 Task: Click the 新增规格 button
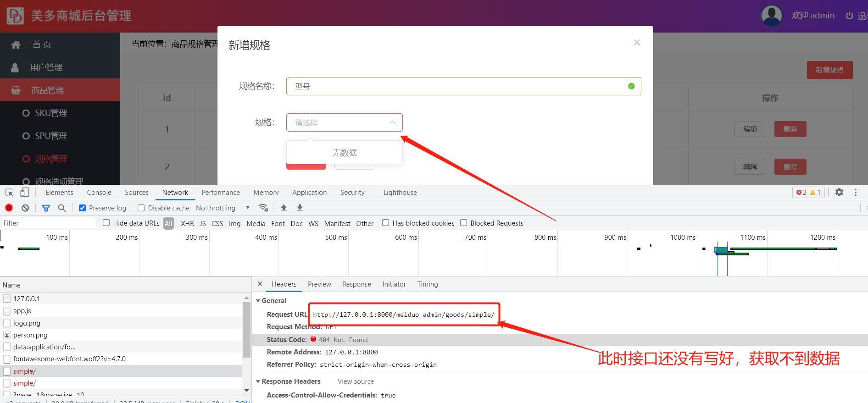(x=829, y=70)
